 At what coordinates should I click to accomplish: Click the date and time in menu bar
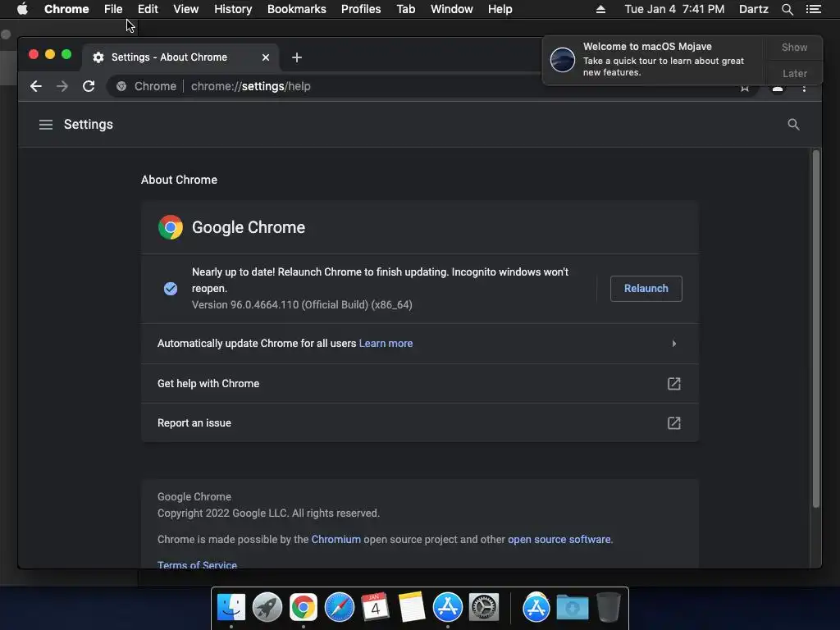[674, 9]
